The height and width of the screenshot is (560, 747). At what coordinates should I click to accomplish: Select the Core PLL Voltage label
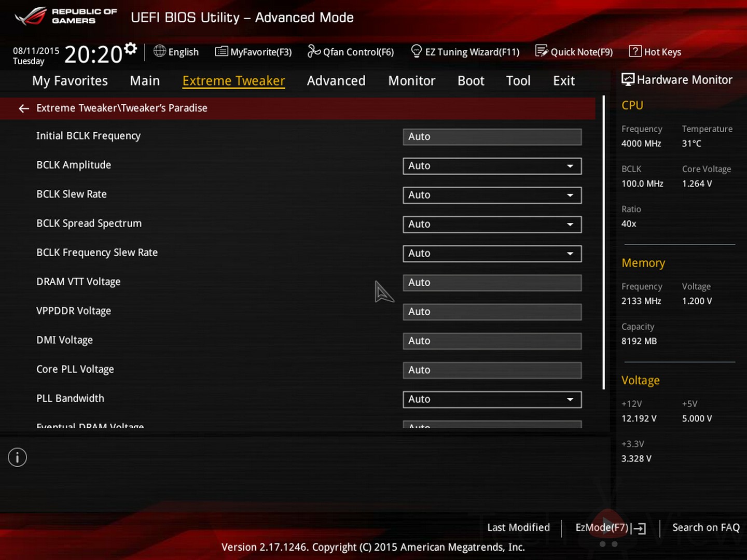pyautogui.click(x=75, y=369)
